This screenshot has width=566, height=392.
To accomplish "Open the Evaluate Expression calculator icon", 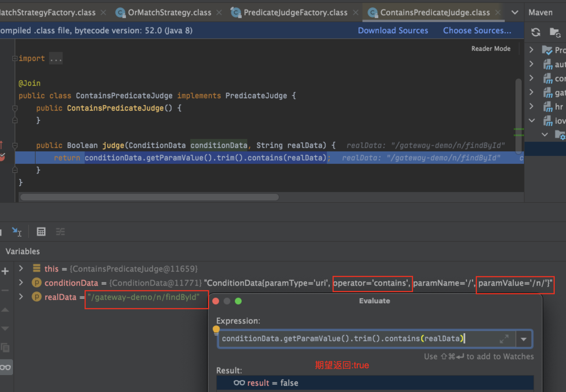I will click(41, 232).
